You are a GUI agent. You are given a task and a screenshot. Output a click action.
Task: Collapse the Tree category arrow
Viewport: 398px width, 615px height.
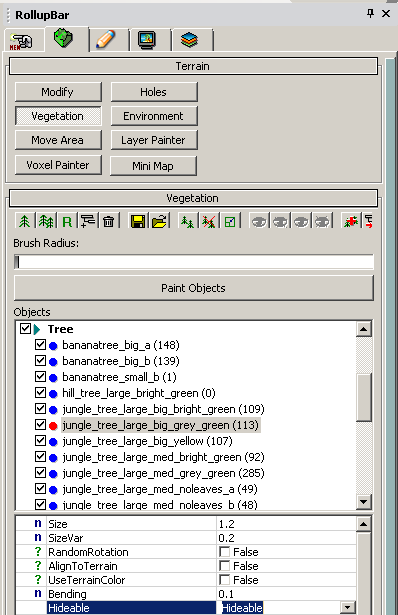click(37, 329)
